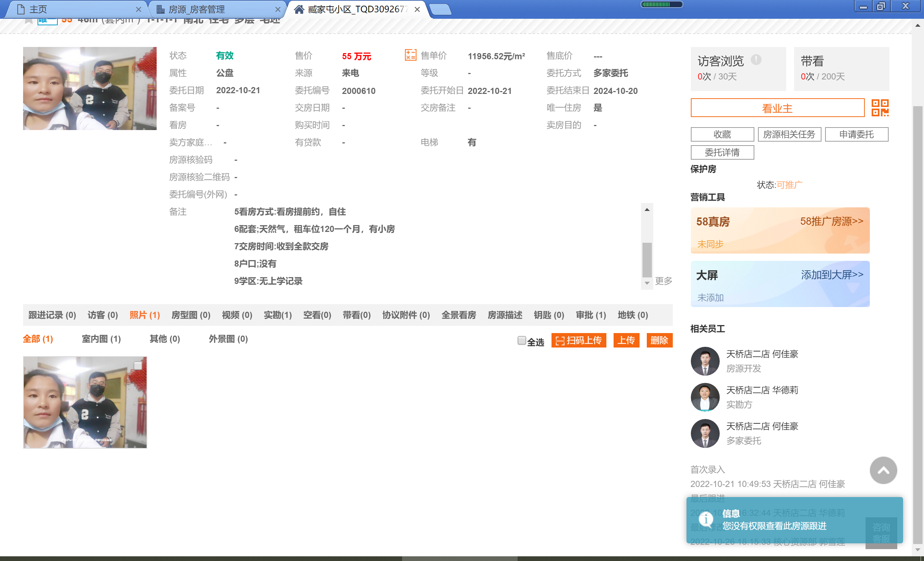Viewport: 924px width, 561px height.
Task: Filter photos by 外景图 (0)
Action: [x=228, y=339]
